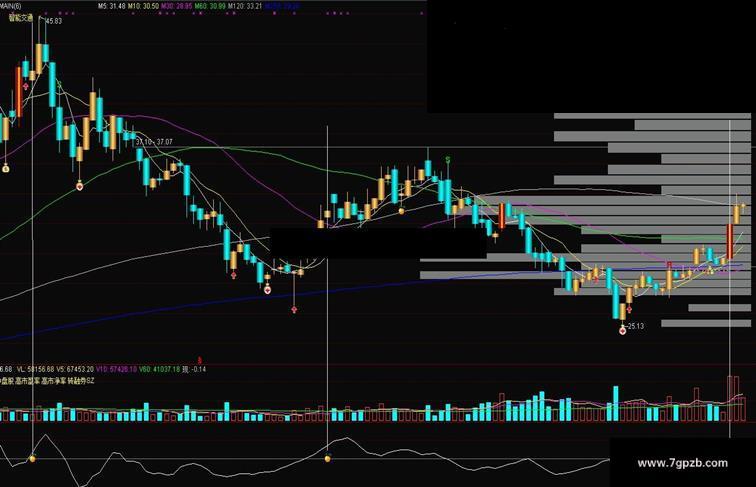Click the MAIN(6) indicator label
Viewport: 756px width, 487px height.
click(10, 6)
